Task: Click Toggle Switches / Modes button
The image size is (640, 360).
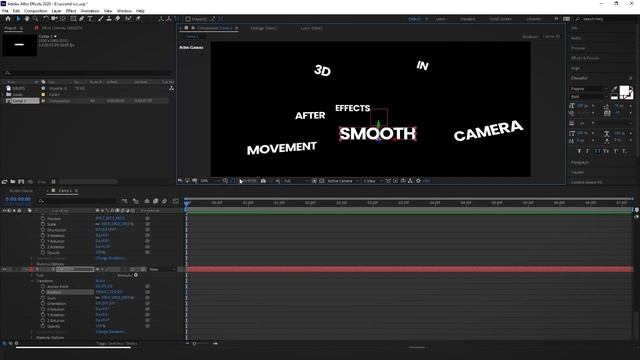Action: point(117,343)
